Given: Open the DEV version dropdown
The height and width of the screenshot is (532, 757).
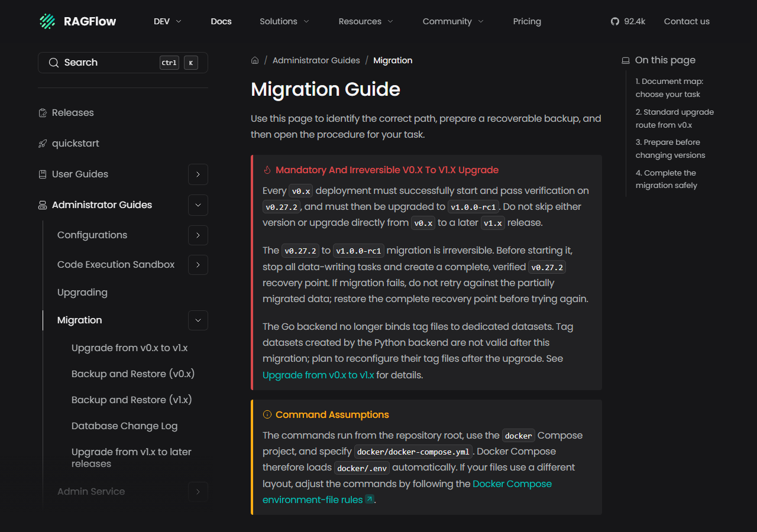Looking at the screenshot, I should coord(167,21).
